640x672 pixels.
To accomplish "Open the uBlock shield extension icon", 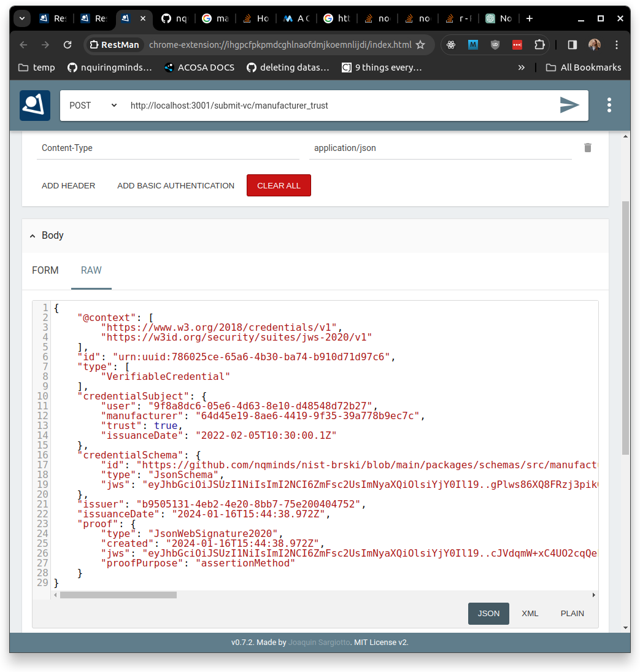I will pos(495,45).
